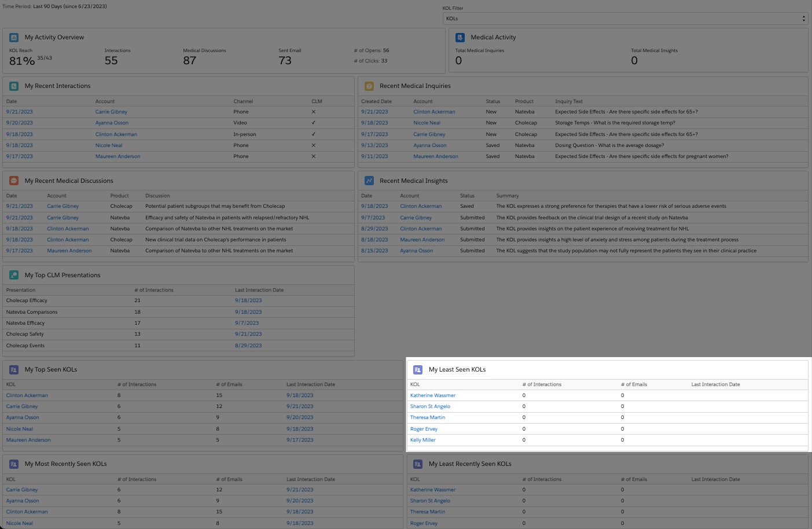Click Maureen Anderson in My Top Seen KOLs
The image size is (812, 529).
coord(28,440)
